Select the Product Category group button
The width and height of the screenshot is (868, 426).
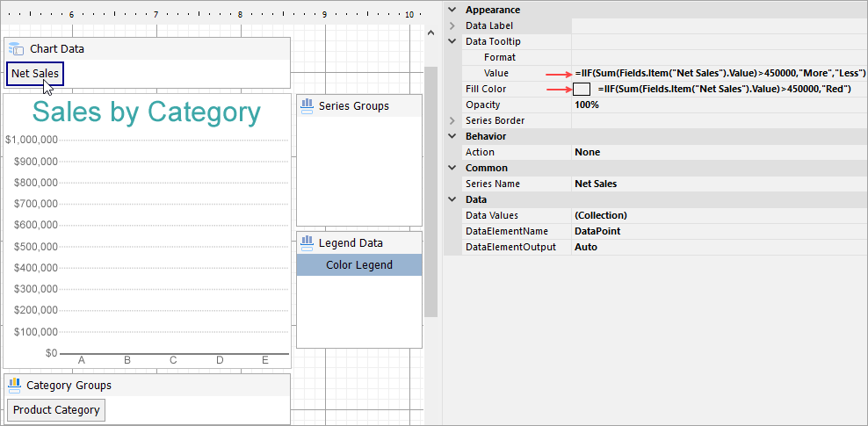pyautogui.click(x=56, y=410)
